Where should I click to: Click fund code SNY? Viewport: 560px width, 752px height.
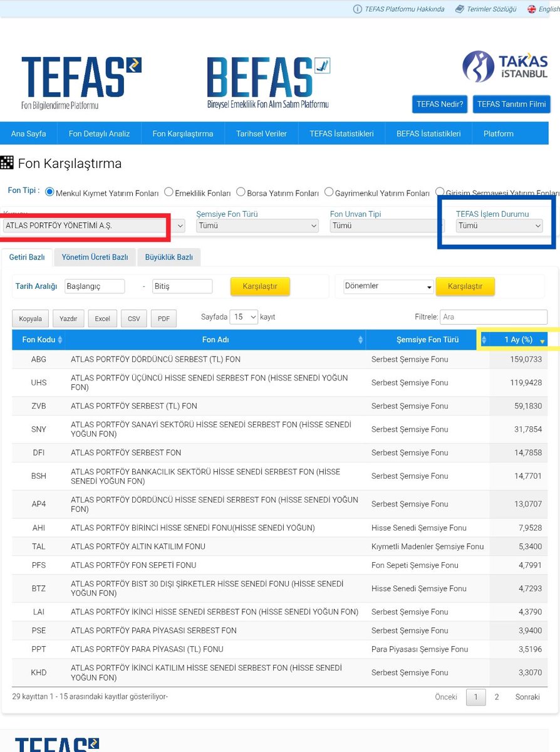click(x=39, y=429)
